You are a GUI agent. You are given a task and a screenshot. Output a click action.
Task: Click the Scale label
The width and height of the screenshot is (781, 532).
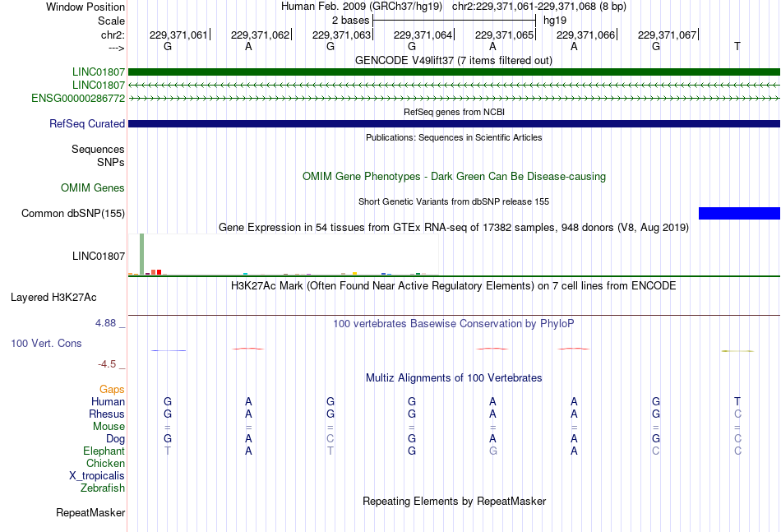[x=112, y=21]
